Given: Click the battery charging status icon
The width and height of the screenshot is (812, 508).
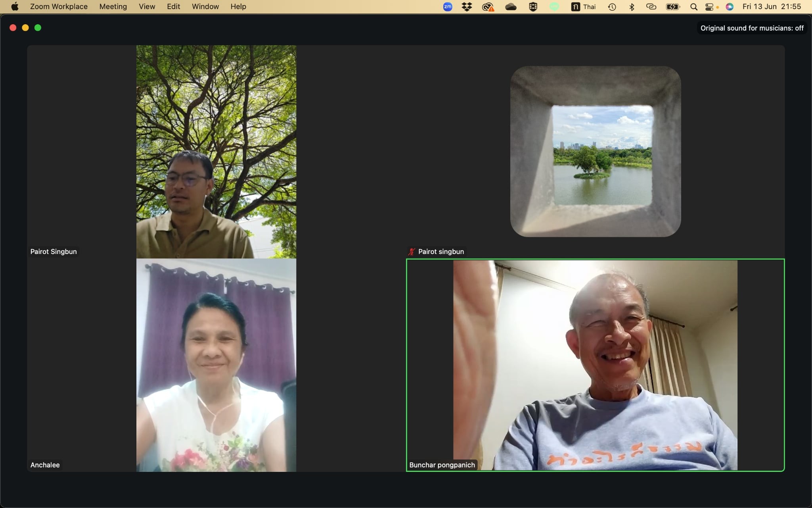Looking at the screenshot, I should (x=672, y=7).
